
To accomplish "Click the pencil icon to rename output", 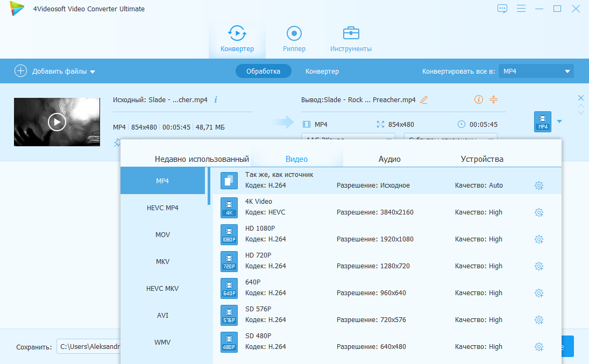I will click(424, 100).
